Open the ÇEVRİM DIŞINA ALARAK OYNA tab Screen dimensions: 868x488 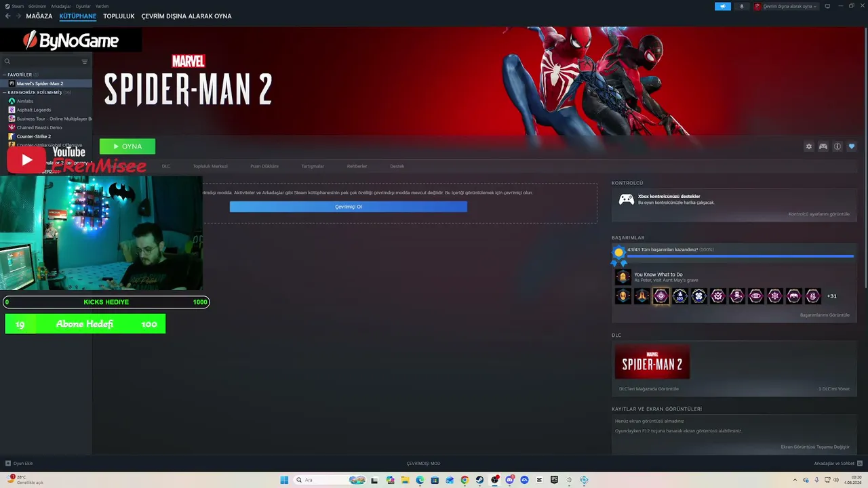(186, 16)
